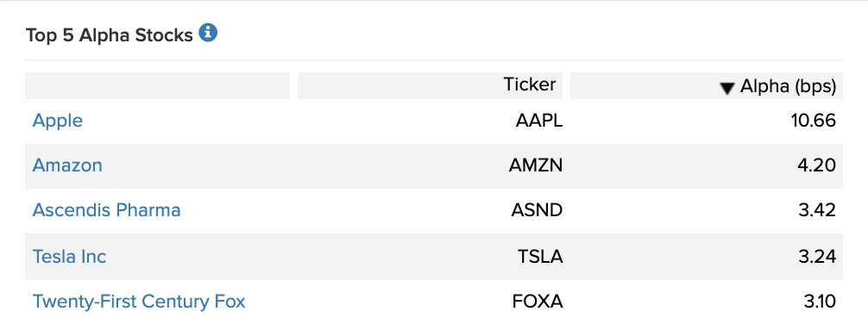Open the Twenty-First Century Fox link
This screenshot has width=868, height=330.
coord(139,302)
